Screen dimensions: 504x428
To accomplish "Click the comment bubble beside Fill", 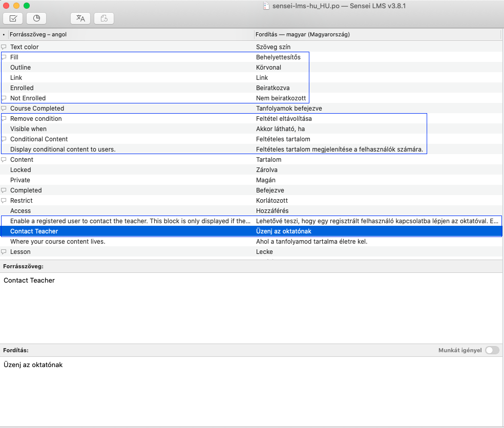I will pos(4,57).
